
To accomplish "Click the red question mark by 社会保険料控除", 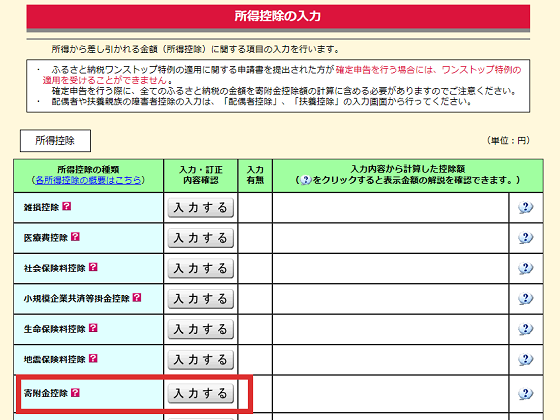I will coord(93,267).
